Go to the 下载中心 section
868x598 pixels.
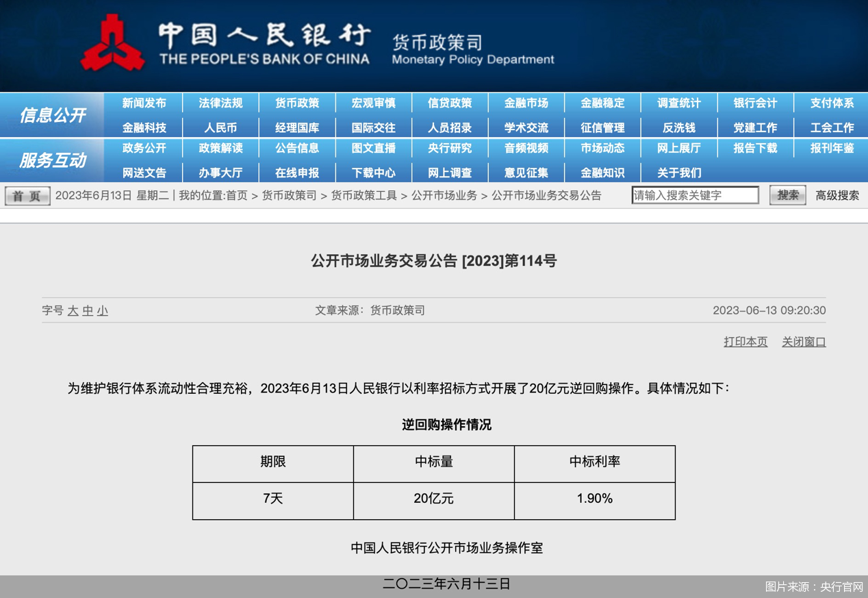[x=373, y=173]
